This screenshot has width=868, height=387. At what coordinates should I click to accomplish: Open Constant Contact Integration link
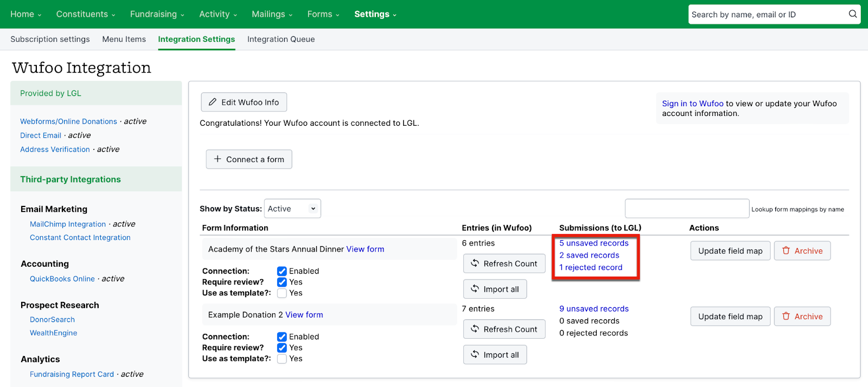click(x=80, y=237)
